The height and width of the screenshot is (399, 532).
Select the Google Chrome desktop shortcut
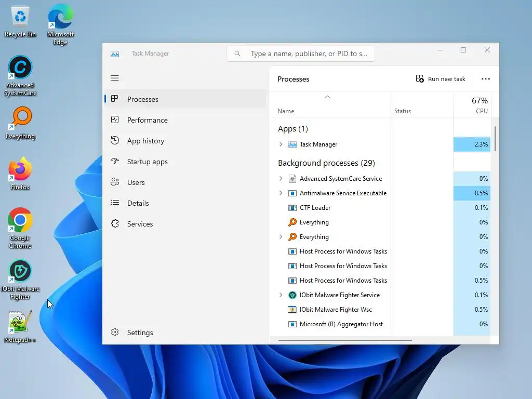pyautogui.click(x=20, y=228)
